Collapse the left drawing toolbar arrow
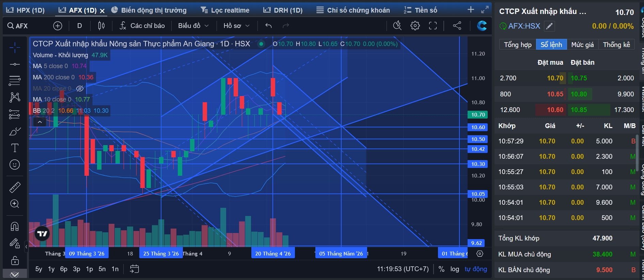 point(26,246)
